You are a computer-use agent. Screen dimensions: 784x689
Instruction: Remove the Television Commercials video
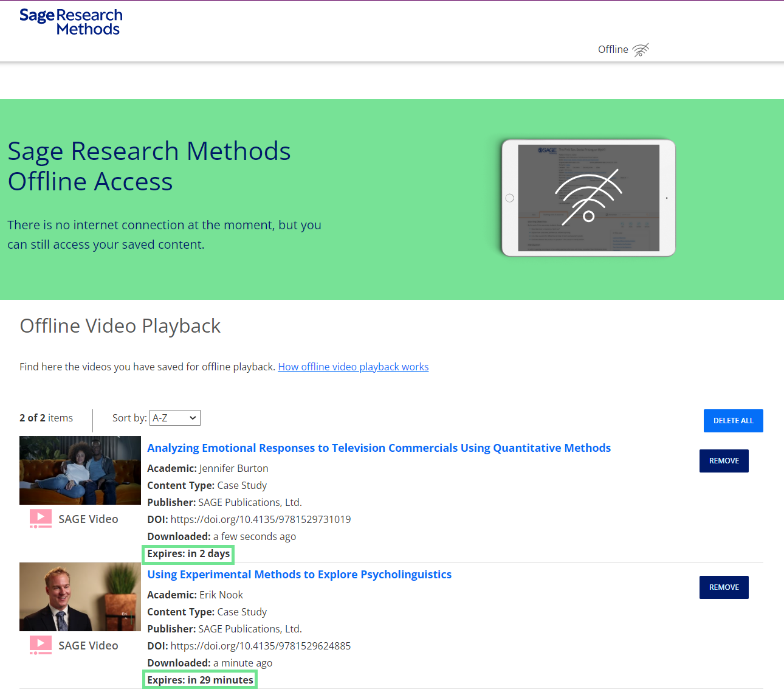click(723, 461)
